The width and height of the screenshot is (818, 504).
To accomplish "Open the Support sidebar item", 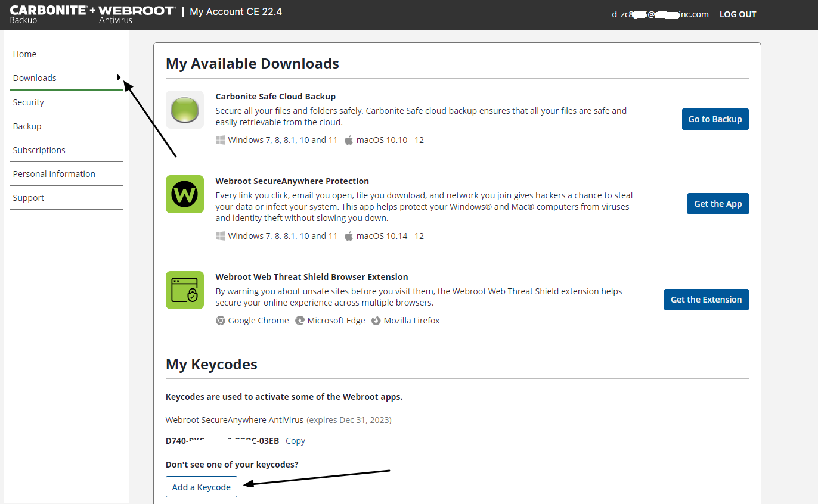I will click(x=29, y=198).
